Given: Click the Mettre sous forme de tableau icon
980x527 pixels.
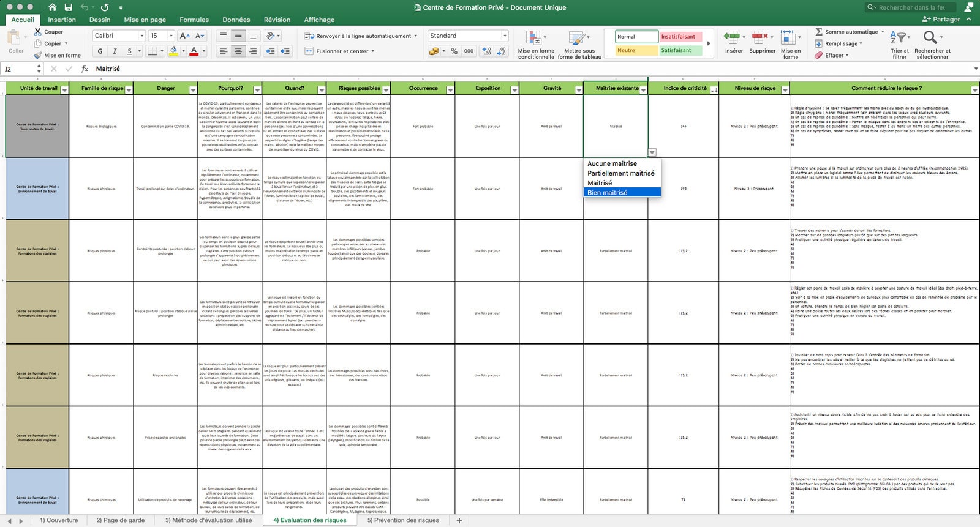Looking at the screenshot, I should [x=576, y=38].
